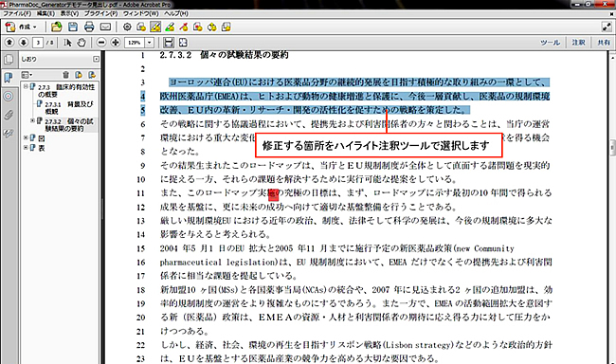
Task: Click the scrolling mode page display icon
Action: tap(169, 43)
